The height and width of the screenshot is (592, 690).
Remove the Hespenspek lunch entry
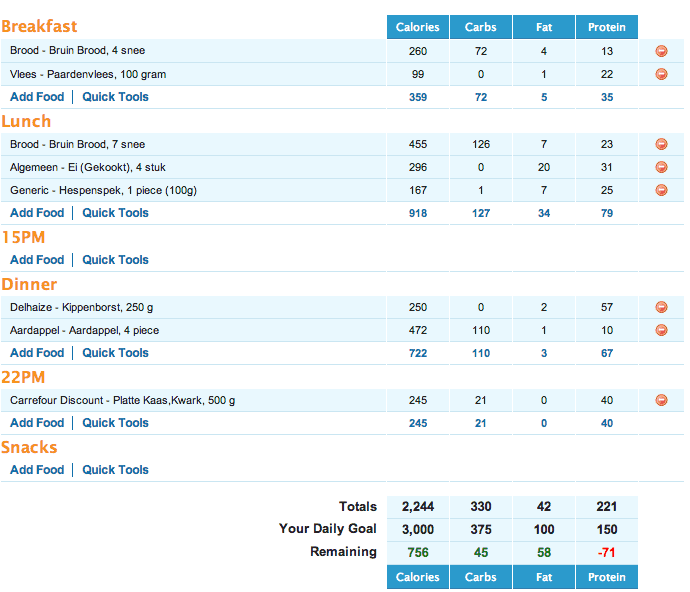(x=661, y=190)
